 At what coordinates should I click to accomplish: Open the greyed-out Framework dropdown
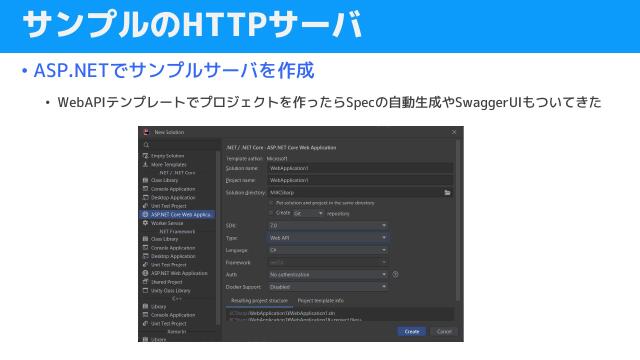click(x=328, y=262)
